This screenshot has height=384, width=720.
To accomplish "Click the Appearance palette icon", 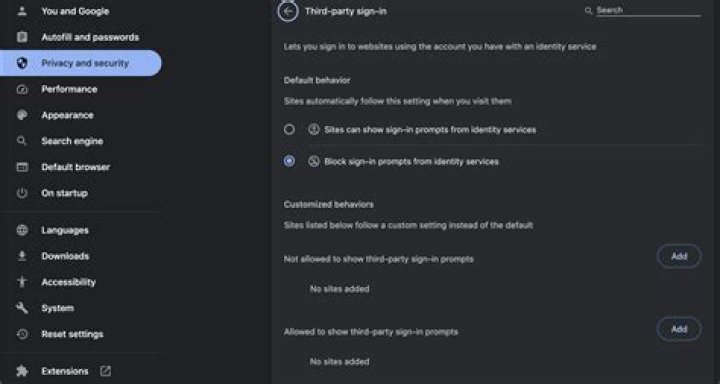I will (22, 115).
